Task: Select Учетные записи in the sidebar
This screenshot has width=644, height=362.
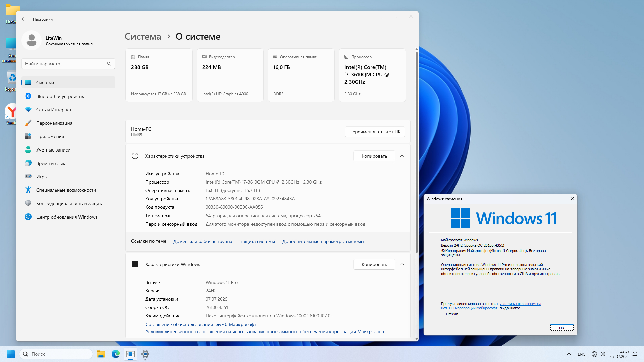Action: (53, 150)
